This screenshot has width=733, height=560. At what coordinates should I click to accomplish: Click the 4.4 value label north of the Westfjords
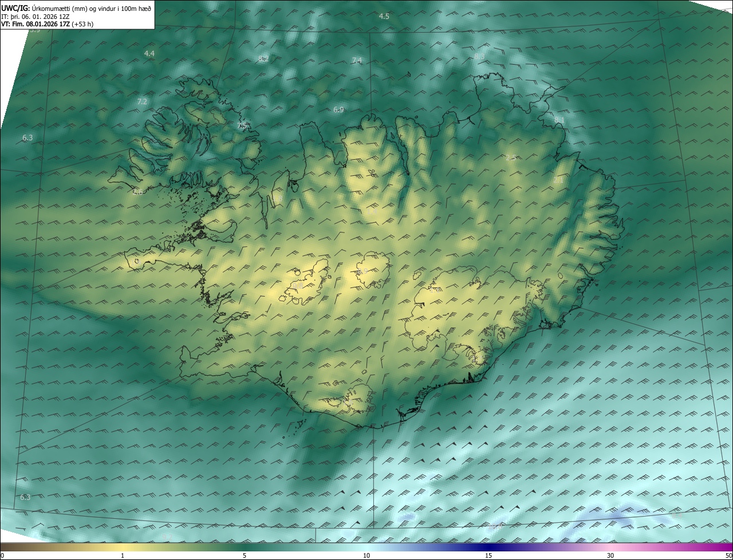(149, 53)
